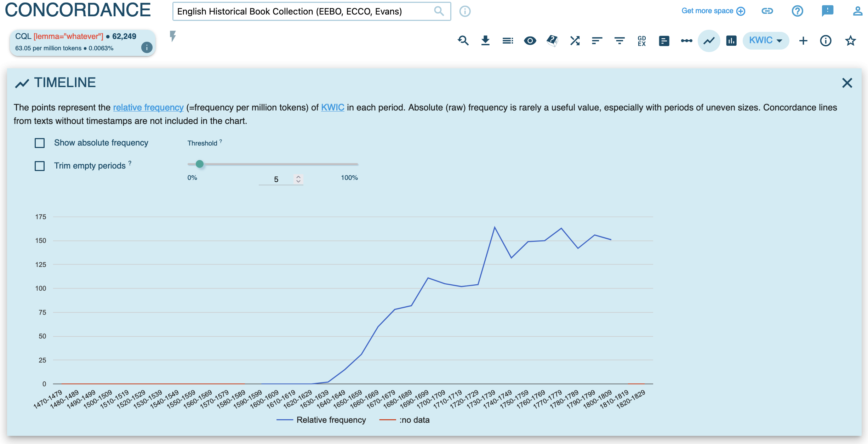The width and height of the screenshot is (868, 444).
Task: Click the sort lines icon
Action: 597,41
